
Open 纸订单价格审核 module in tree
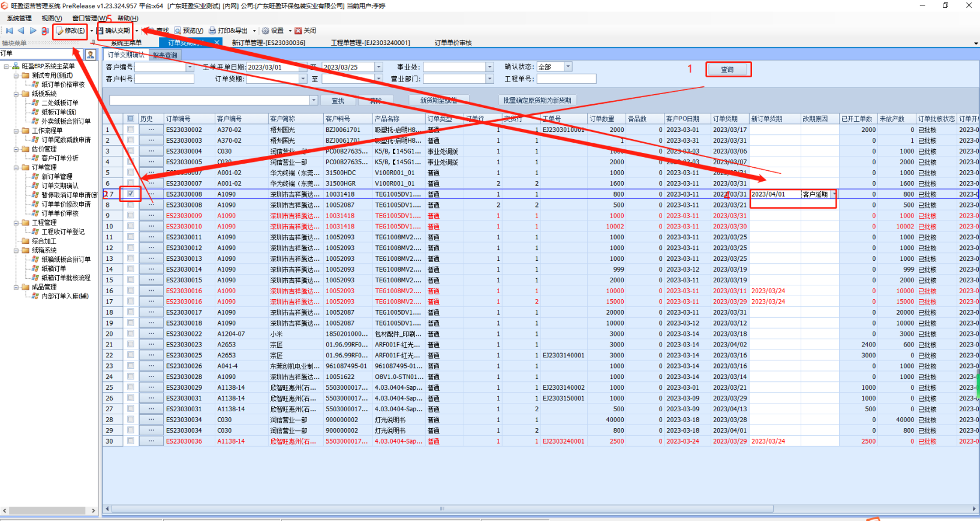click(x=63, y=85)
